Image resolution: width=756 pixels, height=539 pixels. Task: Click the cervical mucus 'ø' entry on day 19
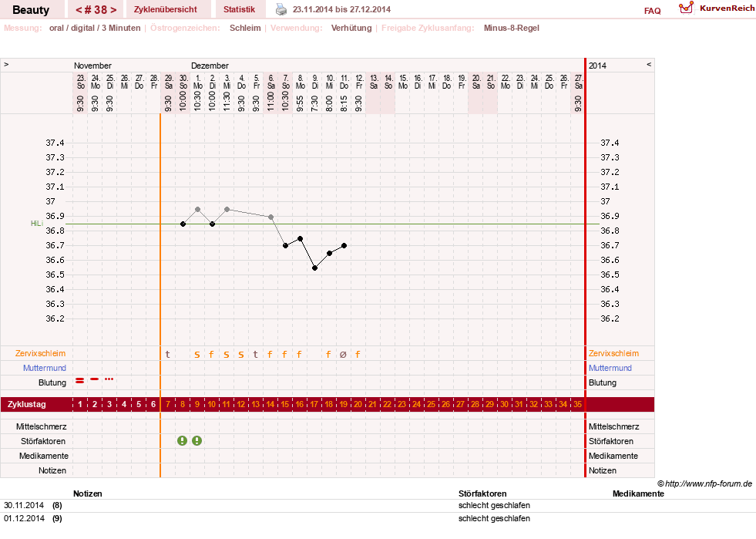coord(343,354)
